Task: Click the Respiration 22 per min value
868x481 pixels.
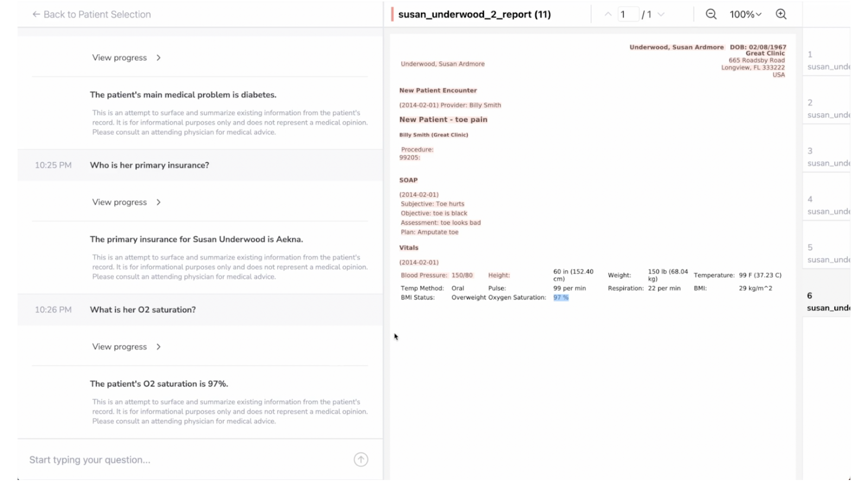Action: (664, 288)
